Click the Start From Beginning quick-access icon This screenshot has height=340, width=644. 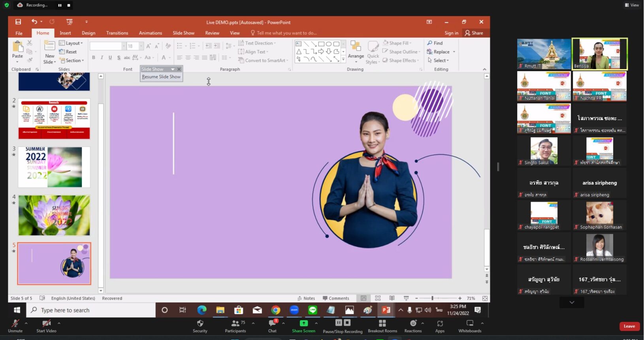click(x=70, y=22)
